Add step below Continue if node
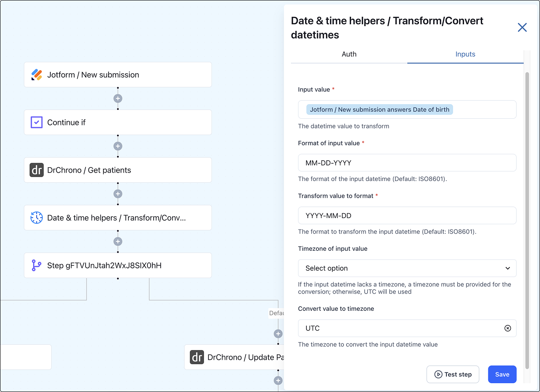 coord(117,146)
